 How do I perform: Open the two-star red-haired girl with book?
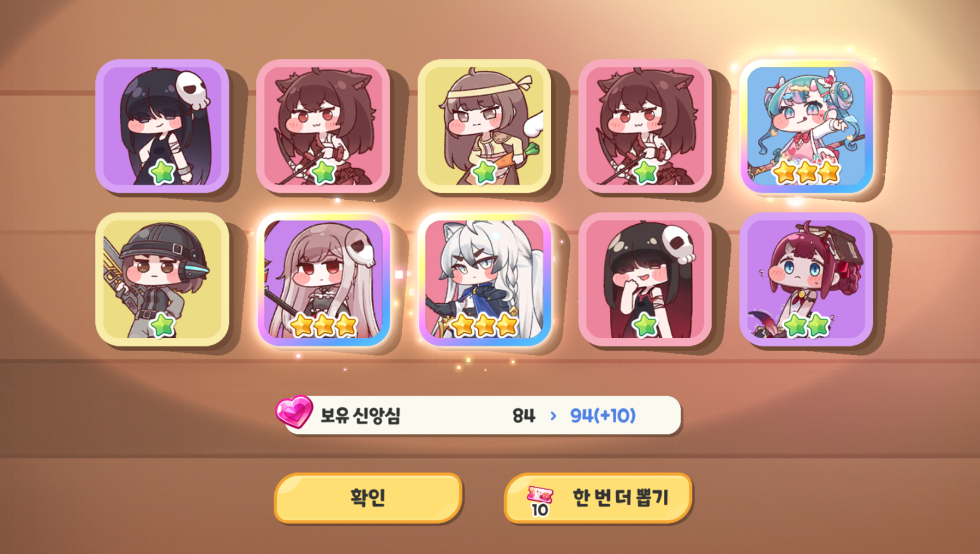(x=807, y=280)
